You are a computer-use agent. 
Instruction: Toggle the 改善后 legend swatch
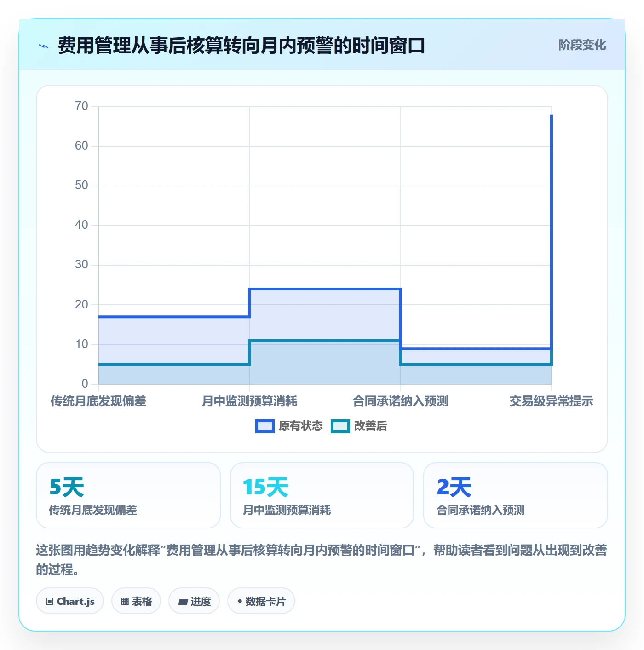point(340,426)
